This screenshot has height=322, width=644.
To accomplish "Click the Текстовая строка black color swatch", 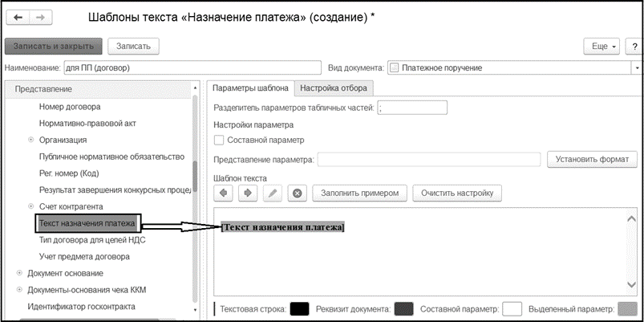I will pyautogui.click(x=299, y=309).
